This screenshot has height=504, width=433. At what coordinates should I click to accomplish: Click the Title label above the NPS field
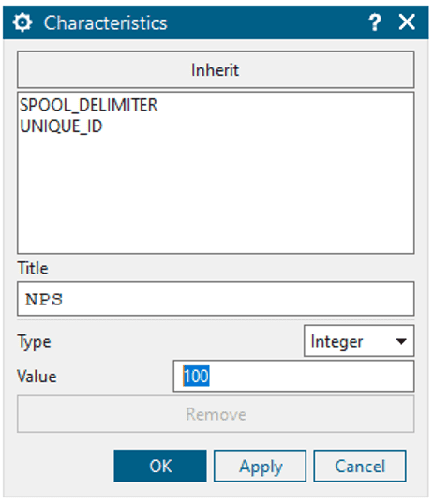33,268
